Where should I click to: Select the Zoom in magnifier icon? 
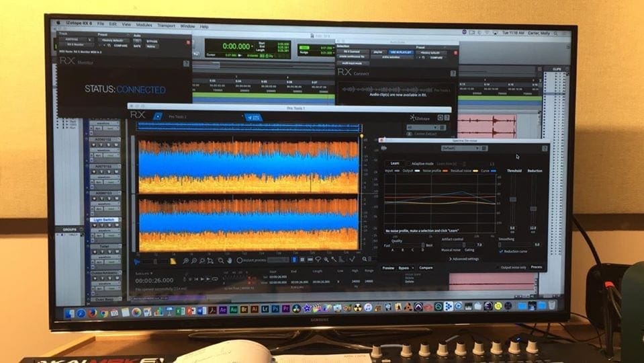tap(185, 261)
